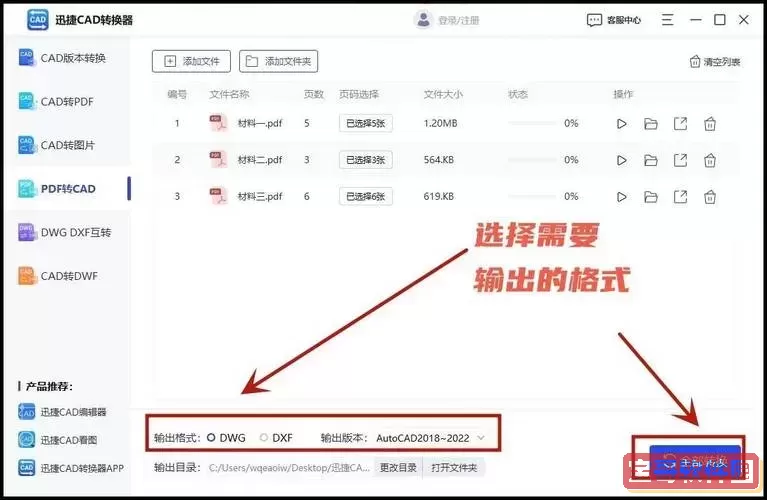Click file size 619KB
The width and height of the screenshot is (767, 500).
point(439,196)
